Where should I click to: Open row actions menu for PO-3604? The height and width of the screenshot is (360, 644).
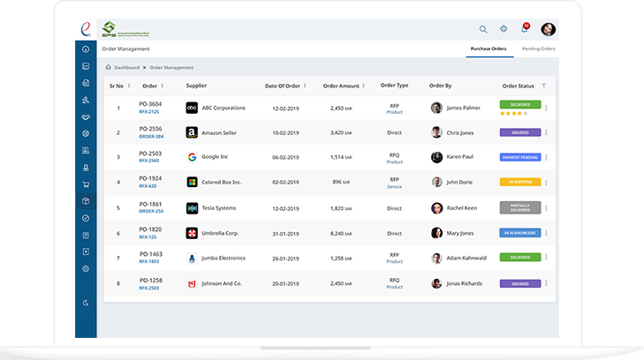coord(546,108)
